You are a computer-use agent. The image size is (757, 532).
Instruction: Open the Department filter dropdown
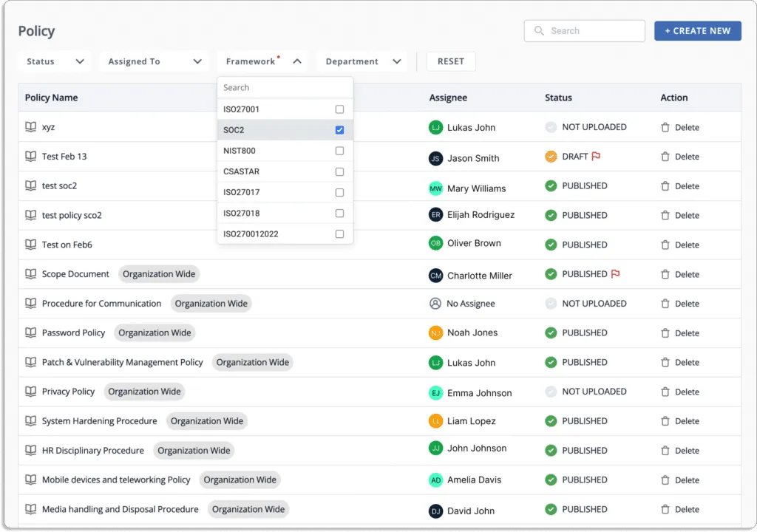362,61
